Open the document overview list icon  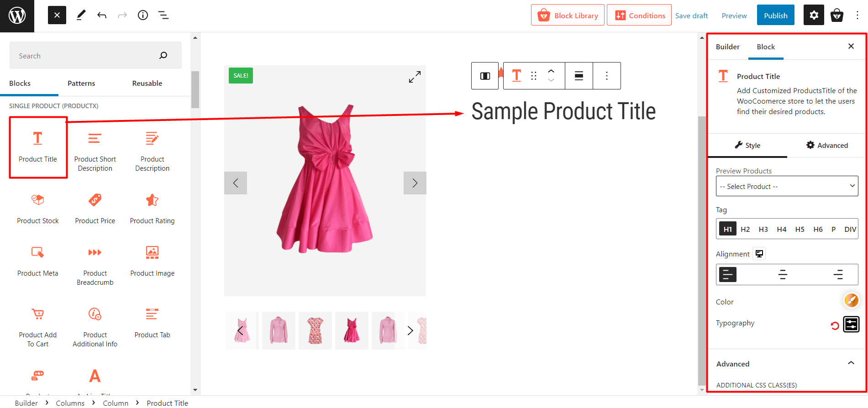pyautogui.click(x=163, y=15)
